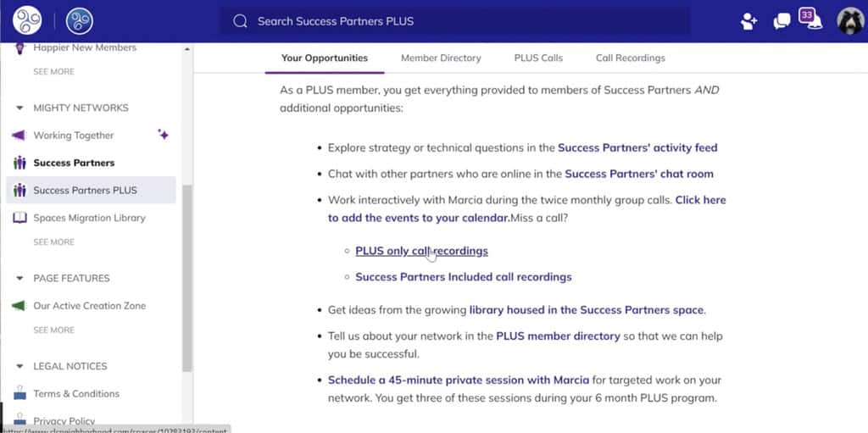
Task: Click the Spaces Migration Library book icon
Action: pos(19,218)
